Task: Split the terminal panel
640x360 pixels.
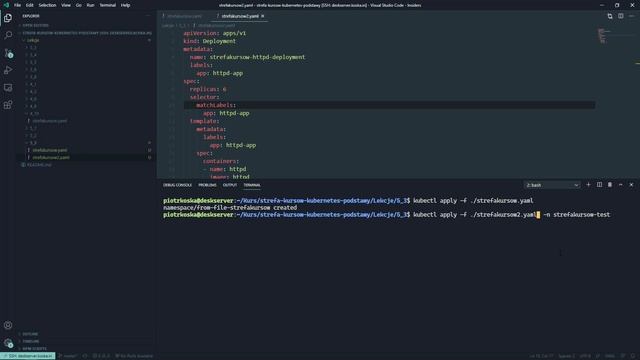Action: coord(599,185)
